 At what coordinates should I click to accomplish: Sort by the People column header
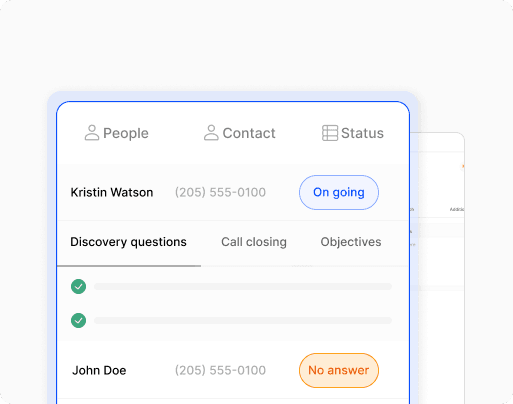point(126,133)
